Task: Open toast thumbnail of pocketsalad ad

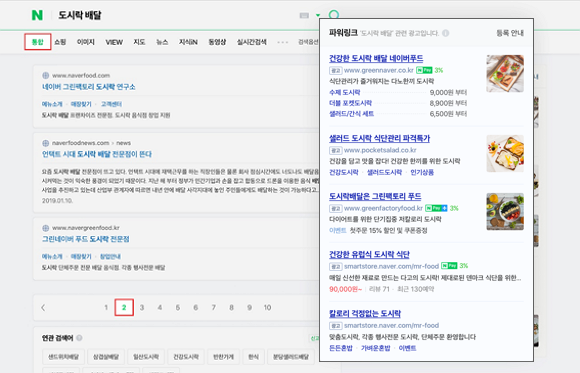Action: point(505,154)
